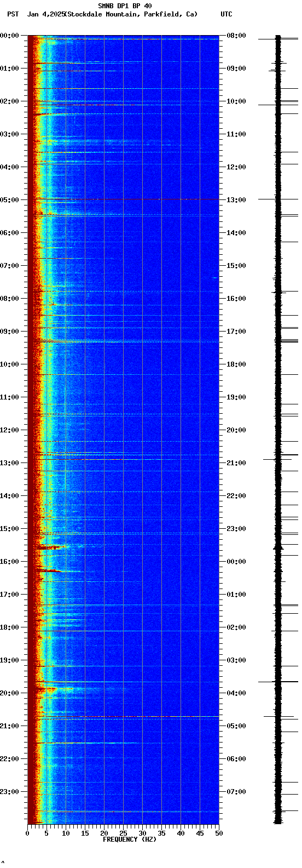Click the UTC "23:00" time label

point(236,529)
